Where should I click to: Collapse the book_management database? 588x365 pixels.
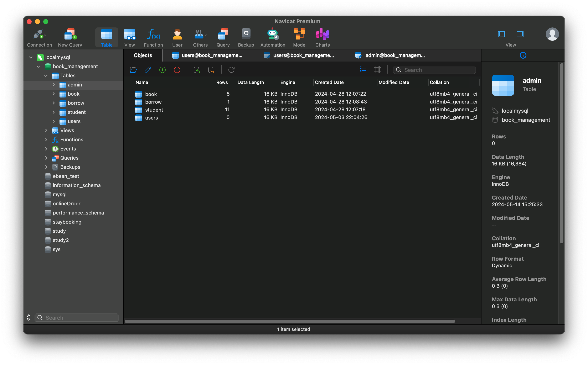click(x=38, y=66)
